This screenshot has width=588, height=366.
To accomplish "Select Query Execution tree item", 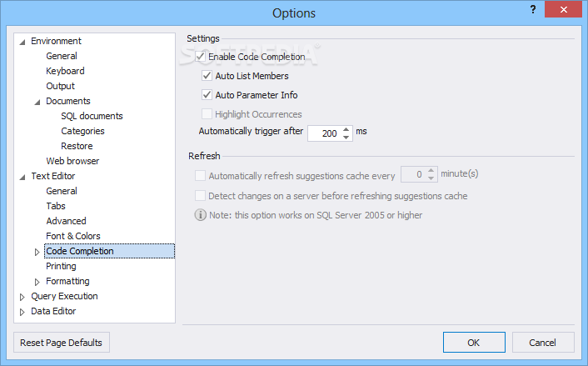I will point(64,296).
